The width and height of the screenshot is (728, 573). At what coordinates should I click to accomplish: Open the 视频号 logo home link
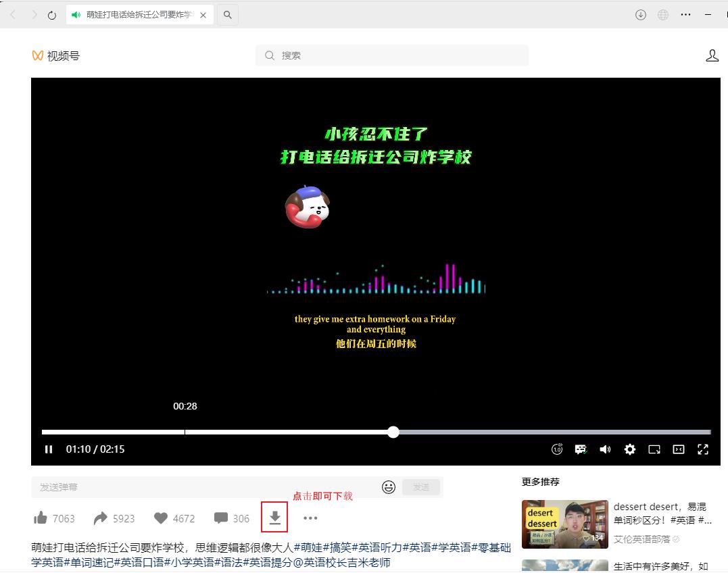55,55
